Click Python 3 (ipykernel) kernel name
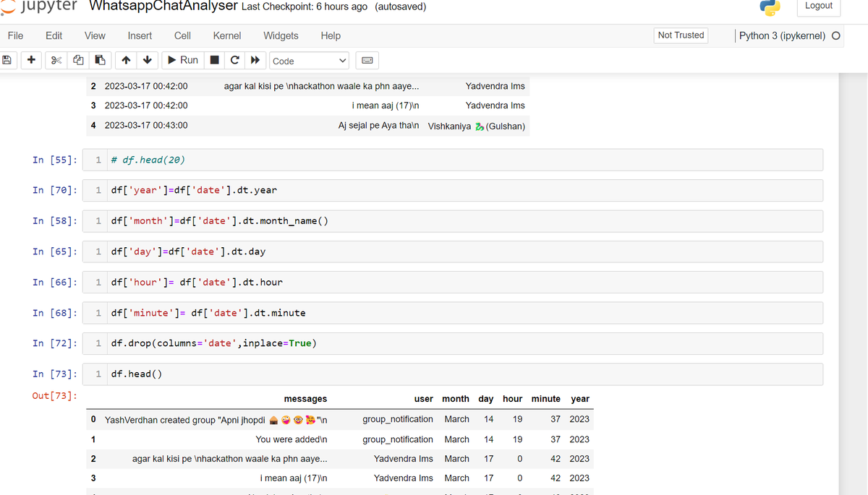Viewport: 868px width, 495px height. coord(782,35)
